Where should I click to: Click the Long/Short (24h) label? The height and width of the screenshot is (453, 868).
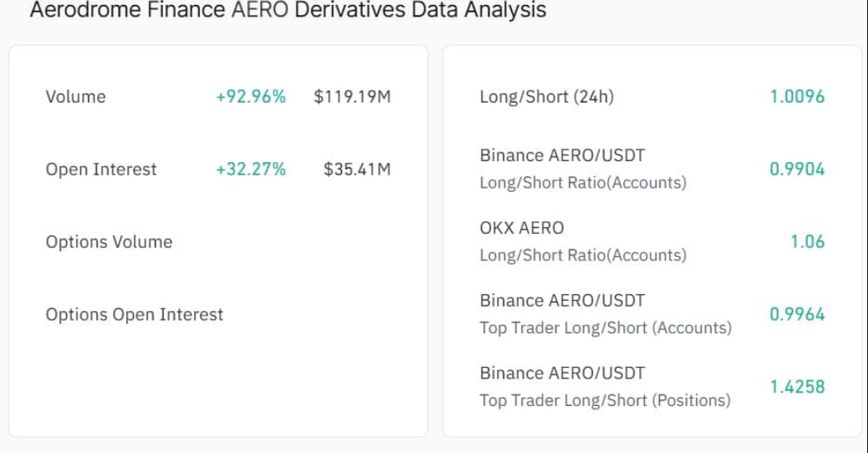547,97
